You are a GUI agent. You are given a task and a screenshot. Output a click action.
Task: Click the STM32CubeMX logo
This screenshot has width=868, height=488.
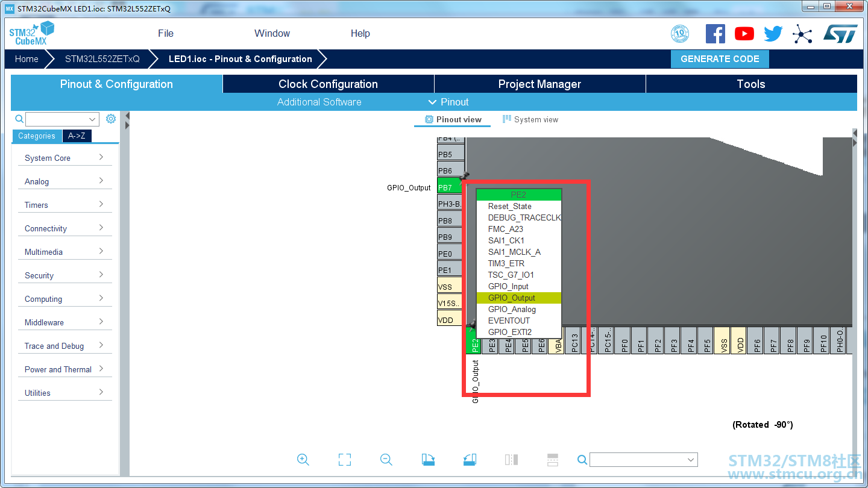tap(32, 33)
